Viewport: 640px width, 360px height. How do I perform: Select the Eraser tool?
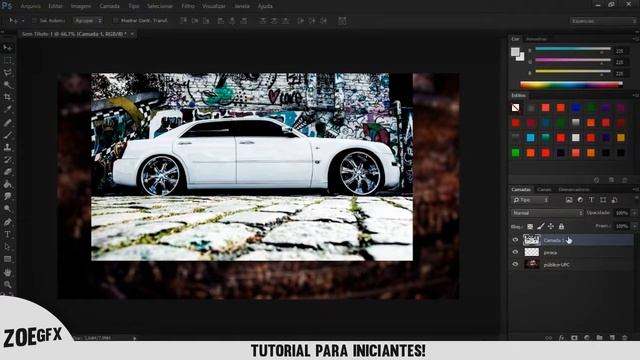click(8, 172)
